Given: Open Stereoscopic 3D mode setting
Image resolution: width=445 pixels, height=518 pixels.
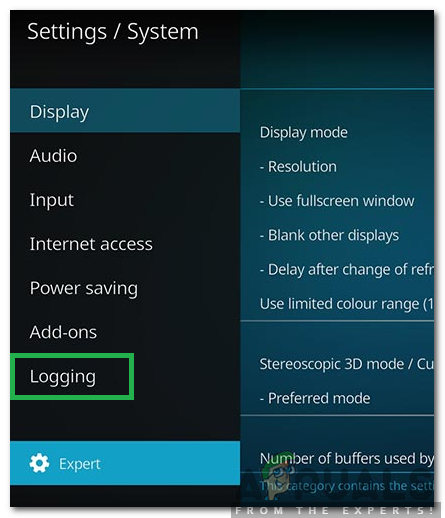Looking at the screenshot, I should coord(337,364).
